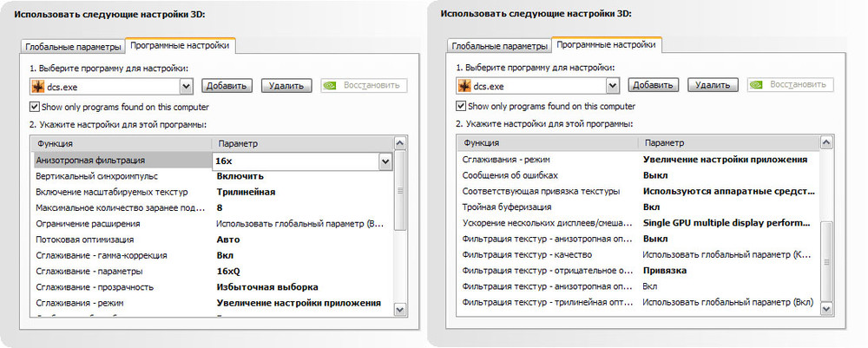This screenshot has height=348, width=868.
Task: Click right list scrollbar thumb
Action: [826, 261]
